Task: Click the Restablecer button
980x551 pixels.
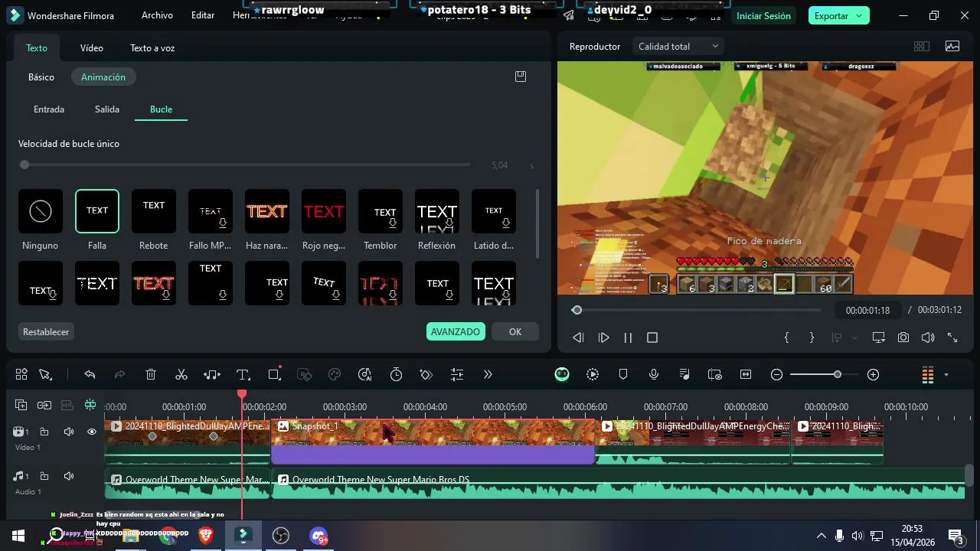Action: click(46, 332)
